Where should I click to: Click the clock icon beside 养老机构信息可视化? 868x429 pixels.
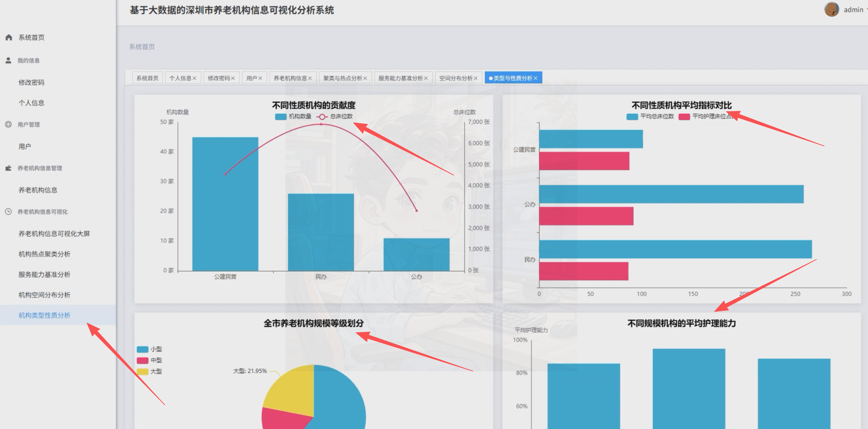8,211
